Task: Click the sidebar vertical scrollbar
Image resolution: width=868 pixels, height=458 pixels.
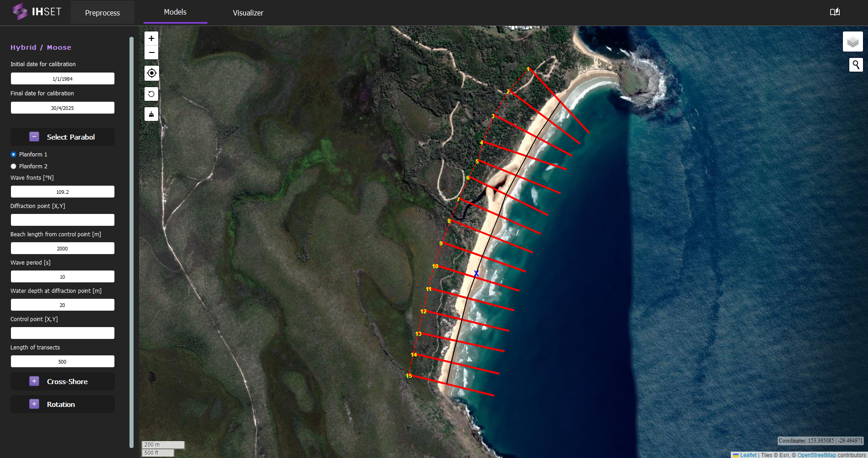Action: 132,242
